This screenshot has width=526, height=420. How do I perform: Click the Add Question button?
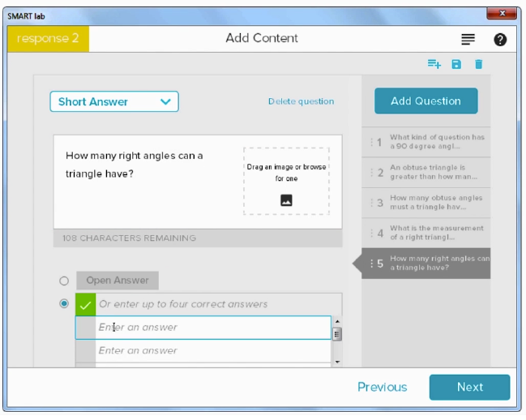426,101
